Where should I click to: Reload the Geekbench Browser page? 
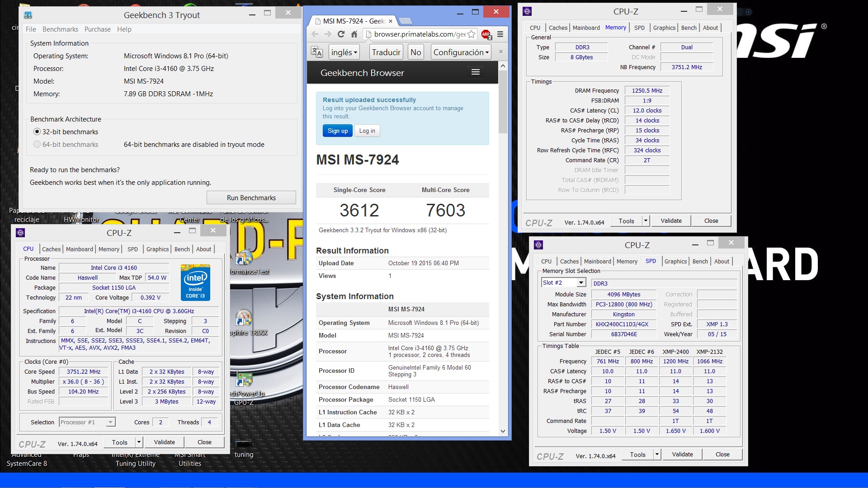tap(341, 34)
